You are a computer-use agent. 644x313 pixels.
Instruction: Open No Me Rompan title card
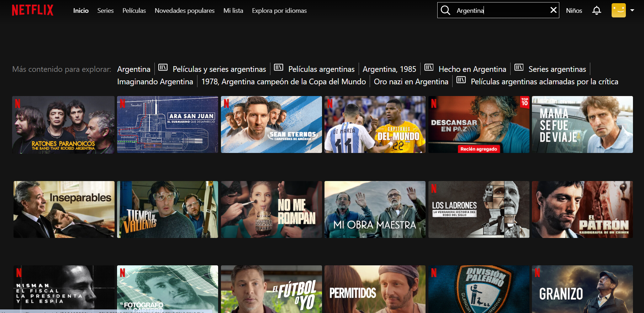(x=271, y=209)
